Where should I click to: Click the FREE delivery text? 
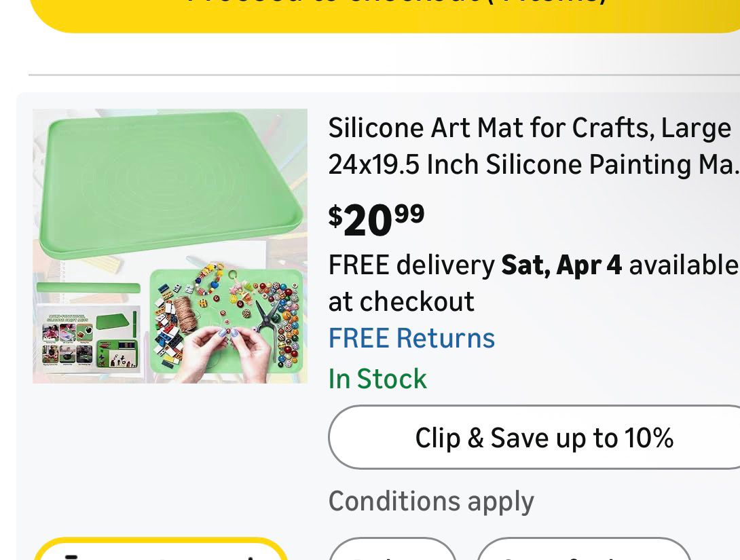411,264
